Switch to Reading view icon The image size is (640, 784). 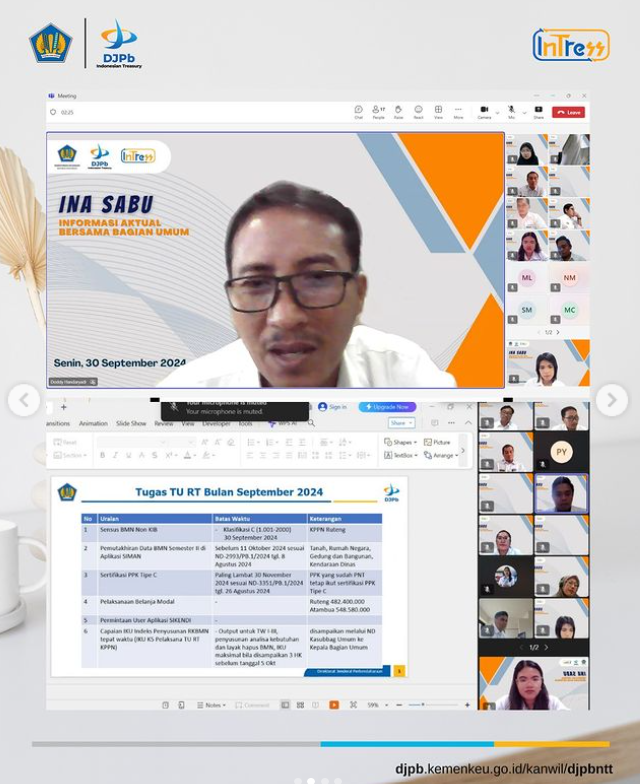click(x=316, y=705)
